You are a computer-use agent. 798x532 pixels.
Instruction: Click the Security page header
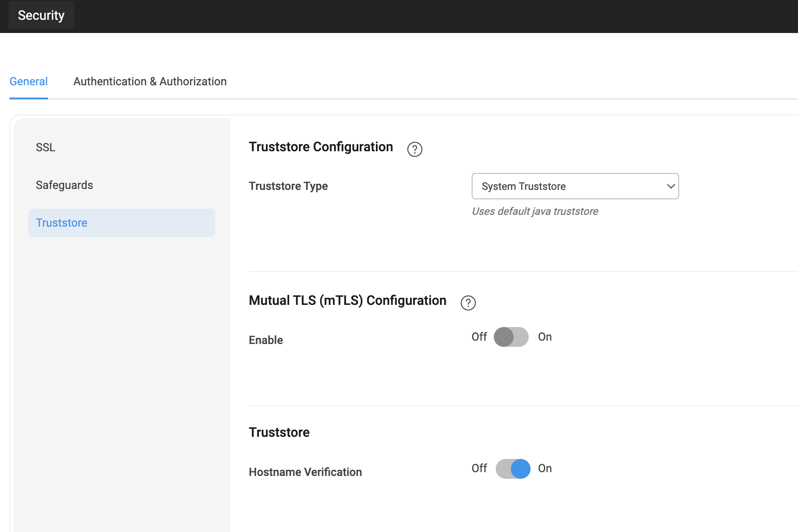[41, 15]
